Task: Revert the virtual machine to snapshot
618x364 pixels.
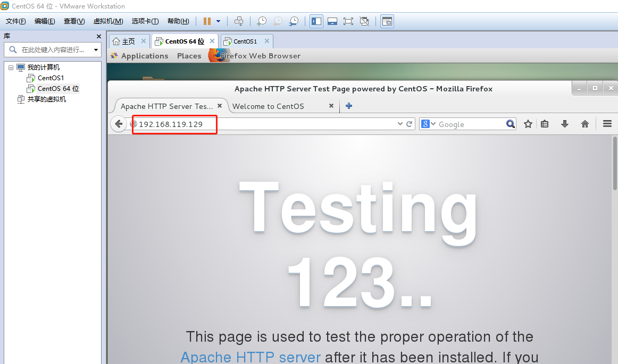Action: (x=278, y=21)
